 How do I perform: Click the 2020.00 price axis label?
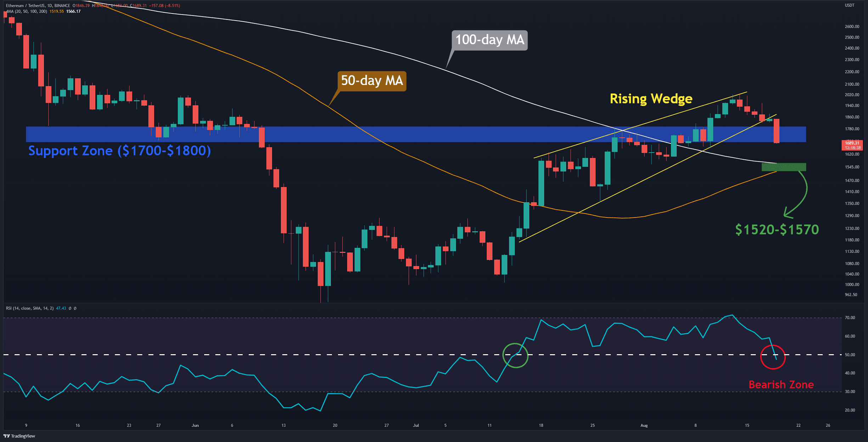point(852,95)
